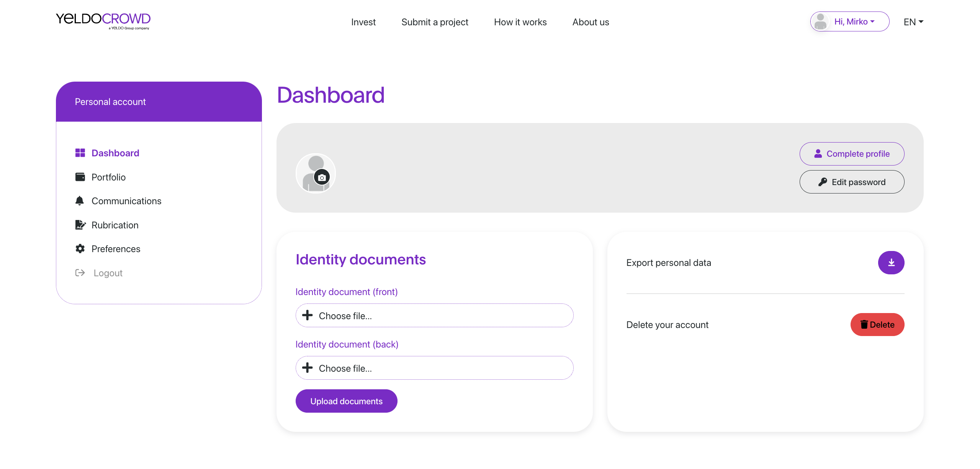Click the Export personal data label
This screenshot has width=980, height=469.
669,263
